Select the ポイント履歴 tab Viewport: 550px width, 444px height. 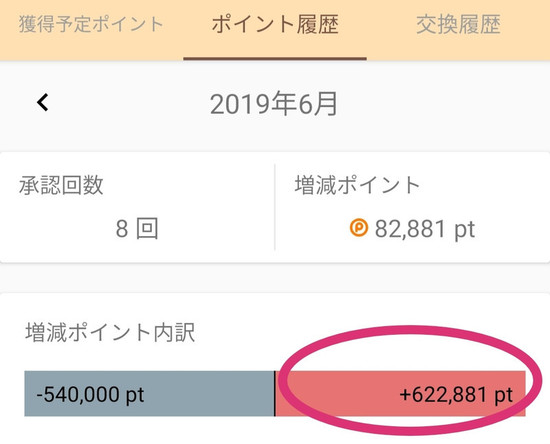275,24
